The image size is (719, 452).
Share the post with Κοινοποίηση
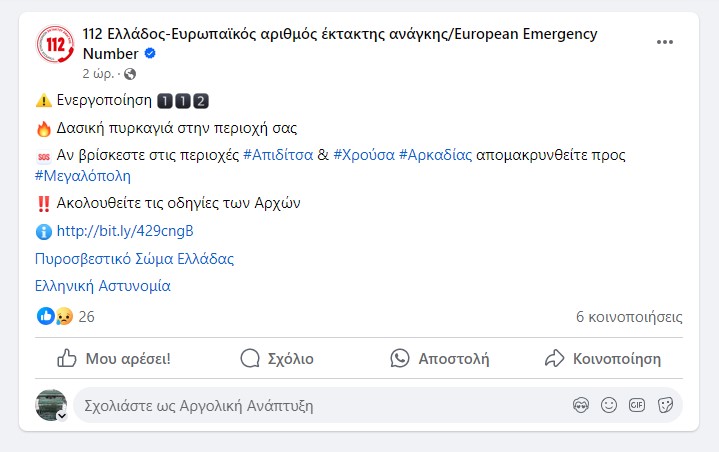tap(602, 358)
